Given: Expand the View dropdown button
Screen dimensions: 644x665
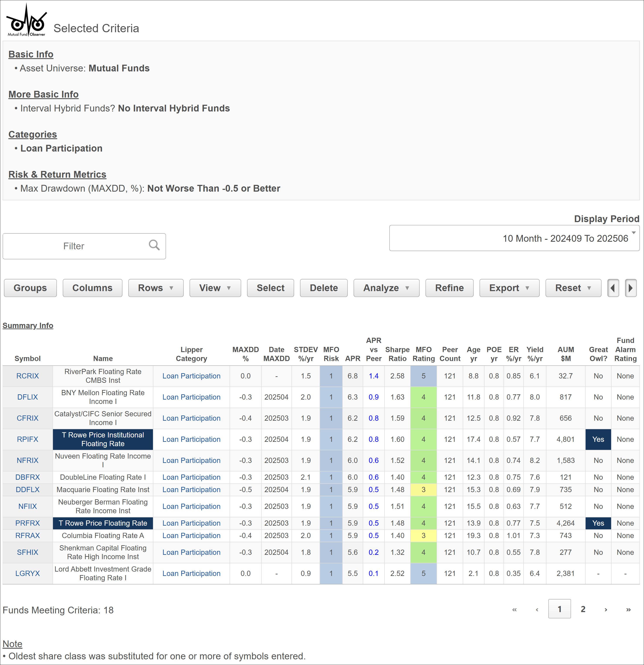Looking at the screenshot, I should pyautogui.click(x=215, y=288).
